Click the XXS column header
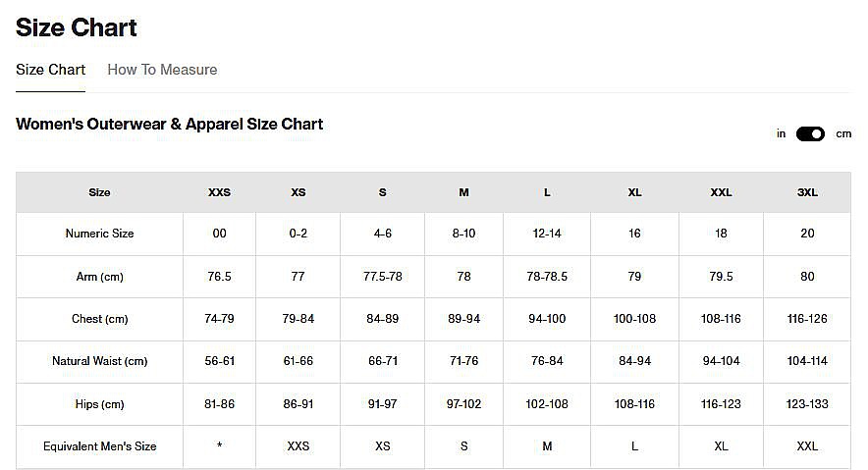The width and height of the screenshot is (868, 470). [x=219, y=192]
